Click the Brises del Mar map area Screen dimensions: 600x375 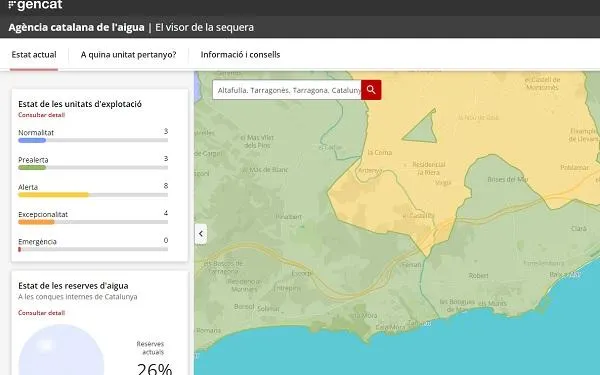(507, 179)
